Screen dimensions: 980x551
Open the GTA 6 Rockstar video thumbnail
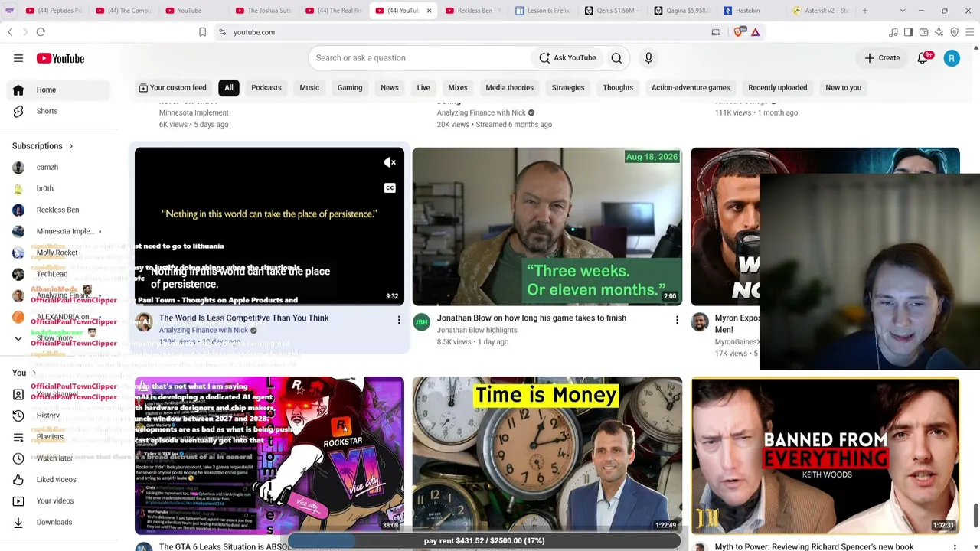269,456
